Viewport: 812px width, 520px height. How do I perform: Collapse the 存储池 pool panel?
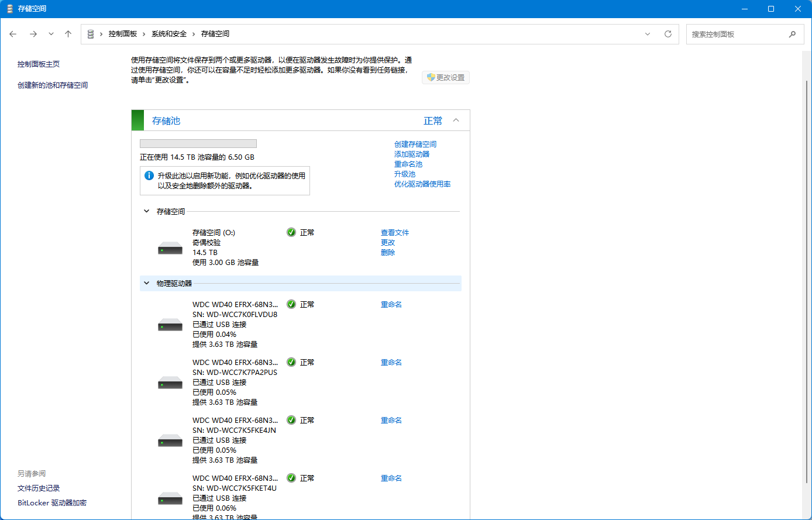pyautogui.click(x=456, y=120)
